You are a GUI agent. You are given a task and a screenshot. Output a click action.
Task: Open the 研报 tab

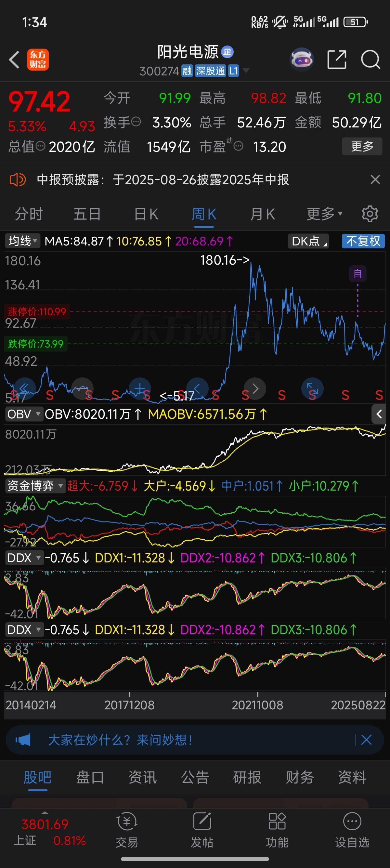[x=247, y=778]
